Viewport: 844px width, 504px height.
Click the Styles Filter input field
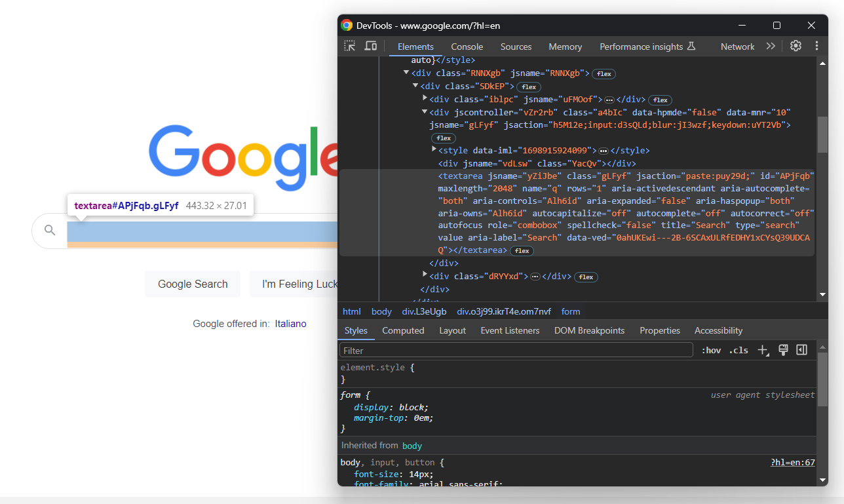point(516,351)
